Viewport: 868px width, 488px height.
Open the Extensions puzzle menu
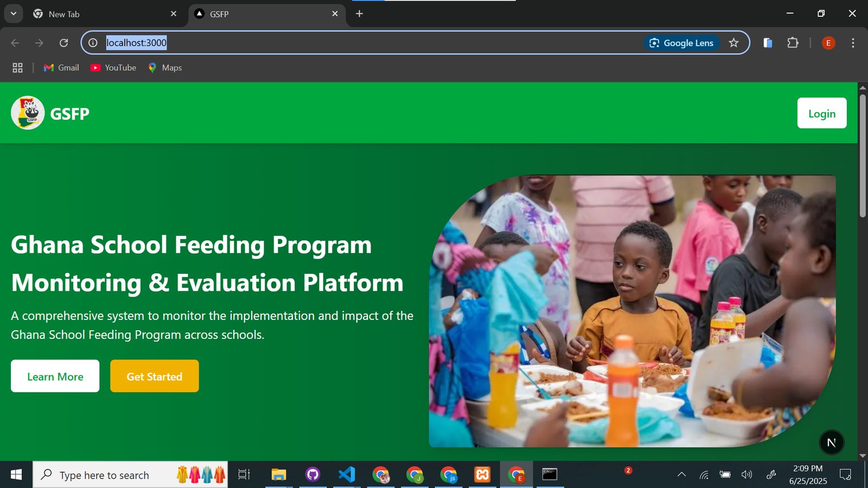(x=793, y=43)
